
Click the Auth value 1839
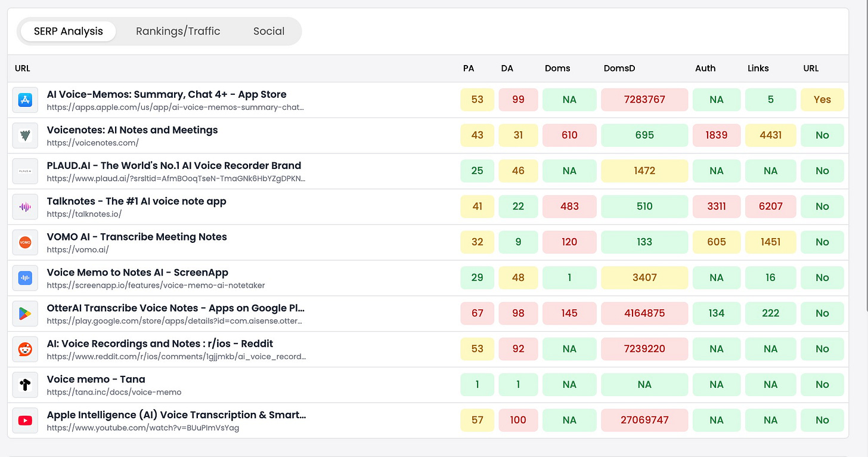[x=717, y=135]
